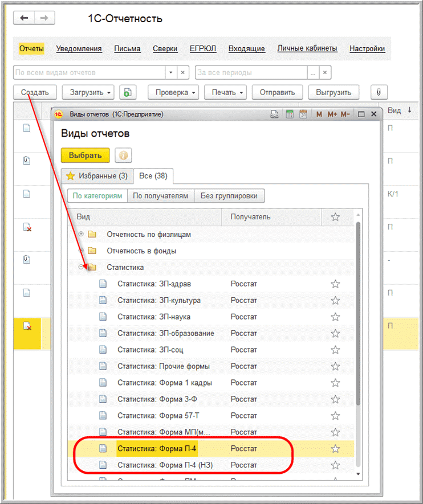Click the back navigation arrow
The height and width of the screenshot is (504, 423).
[x=26, y=18]
